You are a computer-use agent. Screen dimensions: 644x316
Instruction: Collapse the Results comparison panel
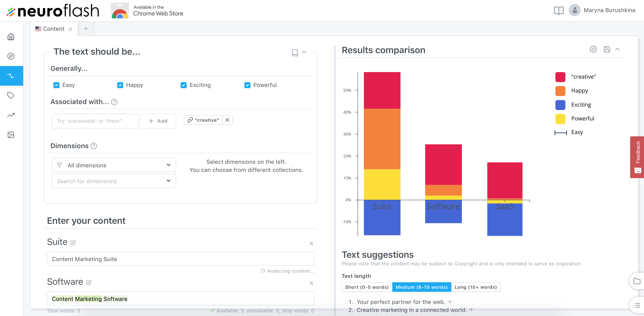coord(618,49)
